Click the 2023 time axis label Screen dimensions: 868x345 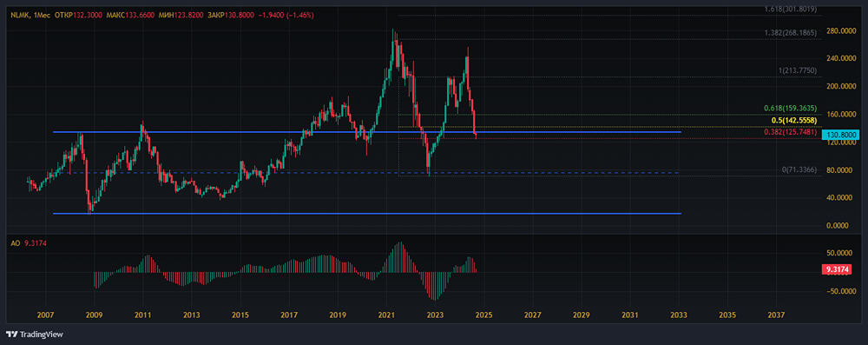435,315
